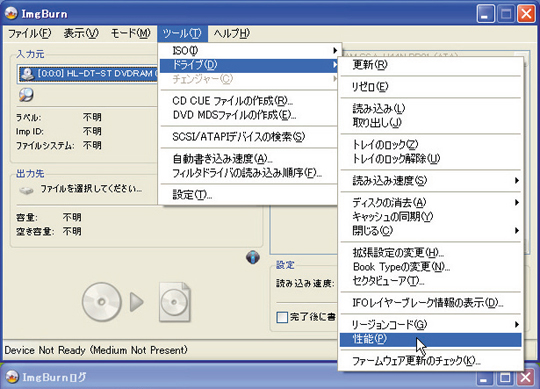Image resolution: width=540 pixels, height=389 pixels.
Task: Click the ファイルシステム 不明 value
Action: [92, 145]
